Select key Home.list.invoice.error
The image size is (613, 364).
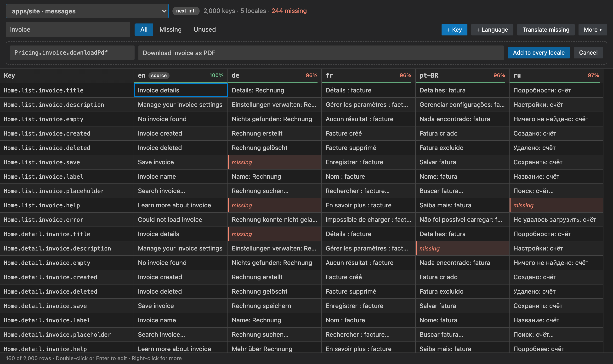pos(67,220)
